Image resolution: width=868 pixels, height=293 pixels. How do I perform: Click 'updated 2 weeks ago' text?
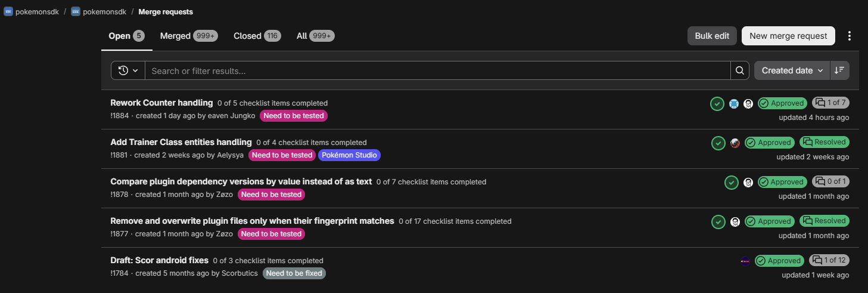(x=813, y=157)
